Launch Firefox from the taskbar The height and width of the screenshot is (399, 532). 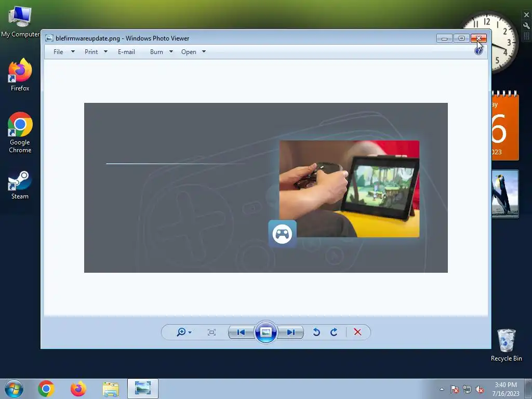point(78,389)
